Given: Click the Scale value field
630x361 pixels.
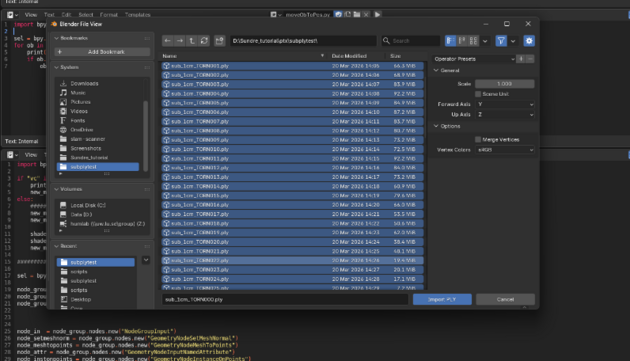Looking at the screenshot, I should tap(505, 84).
